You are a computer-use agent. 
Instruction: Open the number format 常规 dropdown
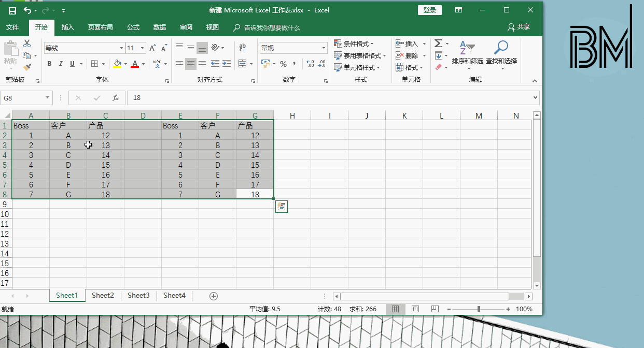324,48
